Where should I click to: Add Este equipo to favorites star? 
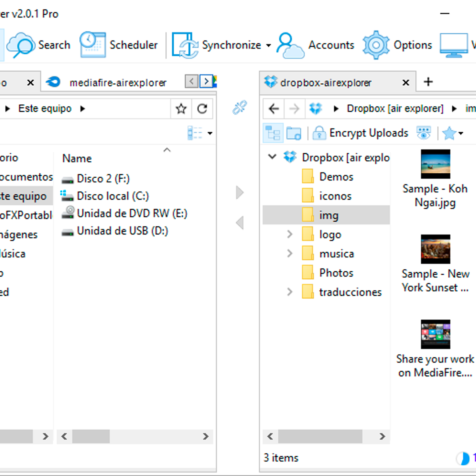coord(181,109)
